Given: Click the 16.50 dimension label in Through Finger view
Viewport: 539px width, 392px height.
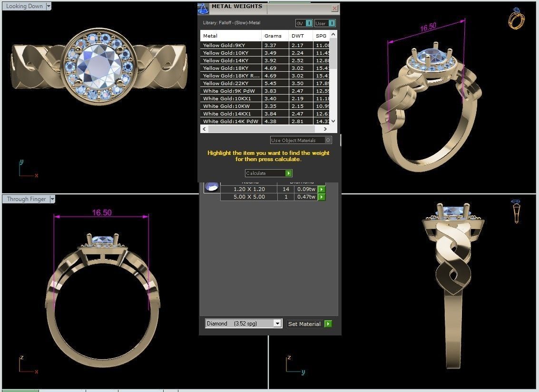Looking at the screenshot, I should pyautogui.click(x=102, y=212).
